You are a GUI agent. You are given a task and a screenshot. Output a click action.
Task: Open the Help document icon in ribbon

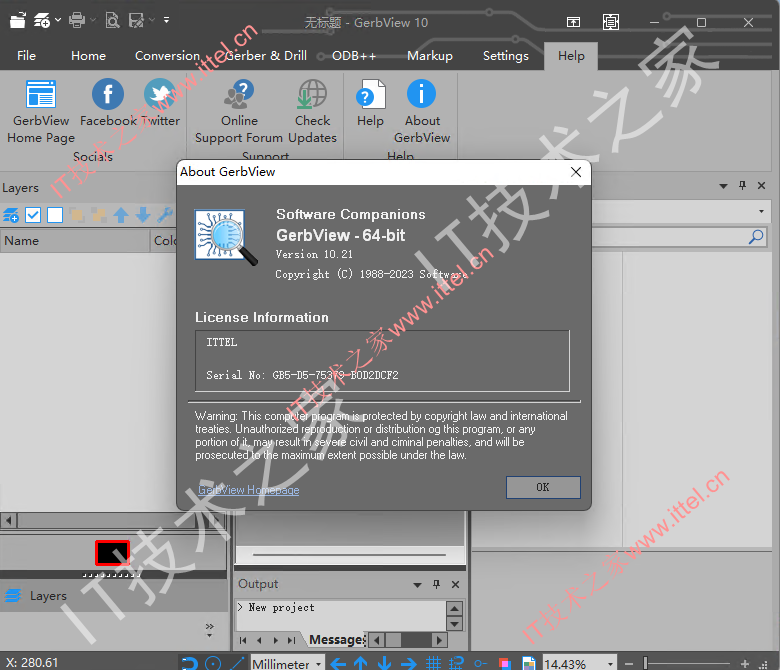point(371,94)
